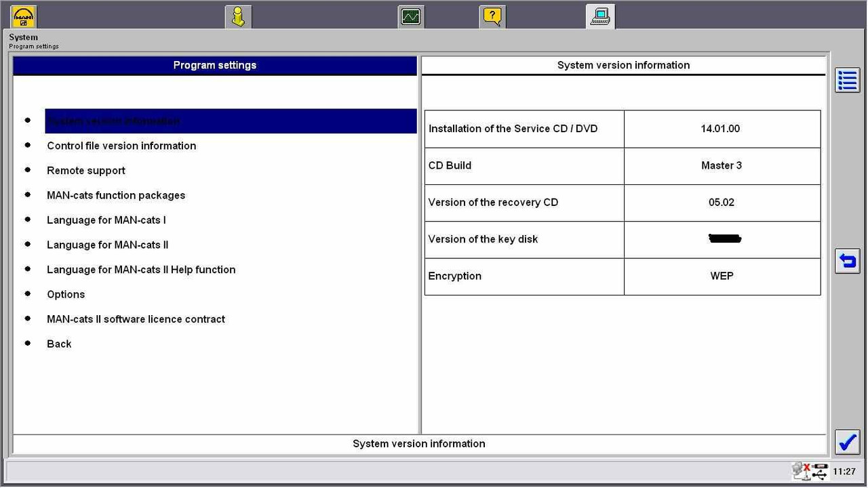Click the Installation of the Service CD / DVD cell
This screenshot has height=488, width=868.
(524, 129)
